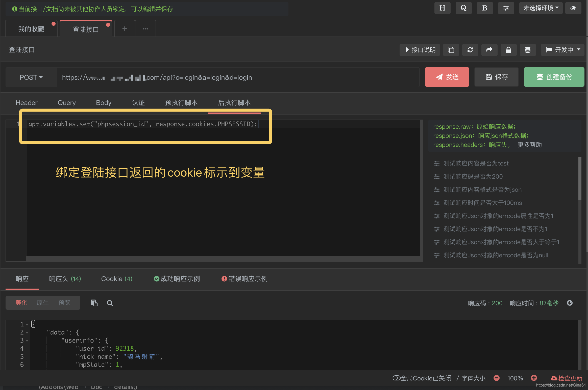Viewport: 588px width, 390px height.
Task: Switch to the Header tab
Action: (x=27, y=103)
